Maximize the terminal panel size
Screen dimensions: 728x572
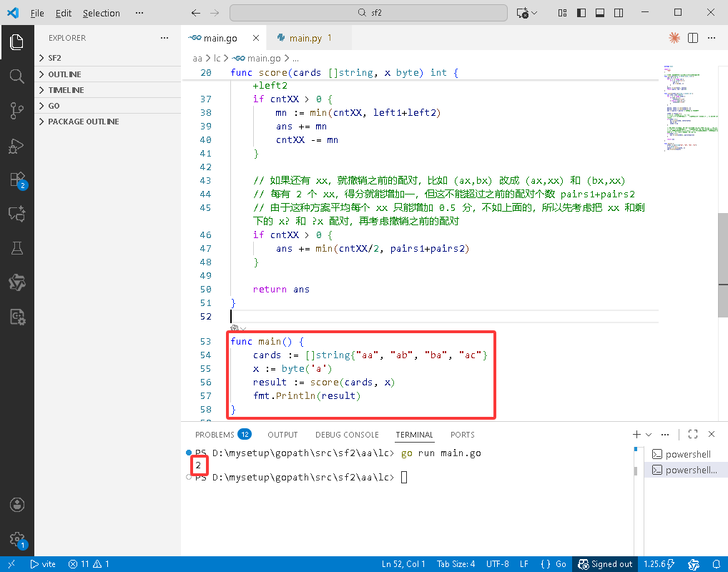pyautogui.click(x=693, y=434)
